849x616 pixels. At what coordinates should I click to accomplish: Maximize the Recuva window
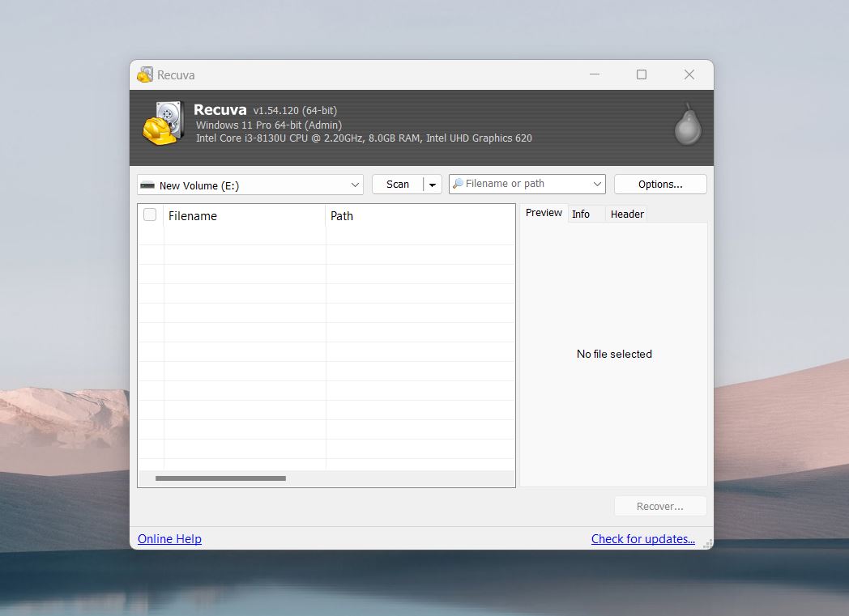(642, 74)
